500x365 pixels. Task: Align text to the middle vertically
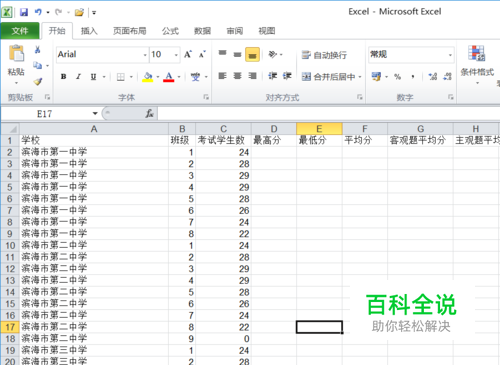237,54
